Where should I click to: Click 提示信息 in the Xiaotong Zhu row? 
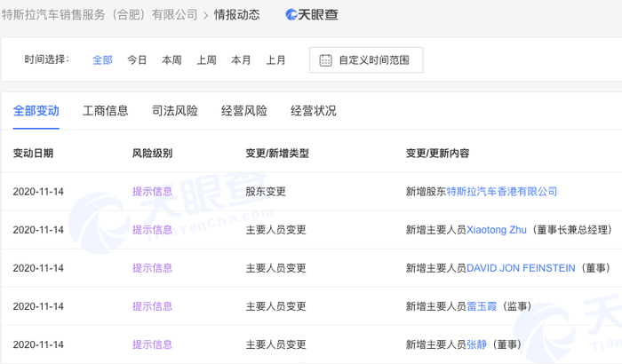152,230
